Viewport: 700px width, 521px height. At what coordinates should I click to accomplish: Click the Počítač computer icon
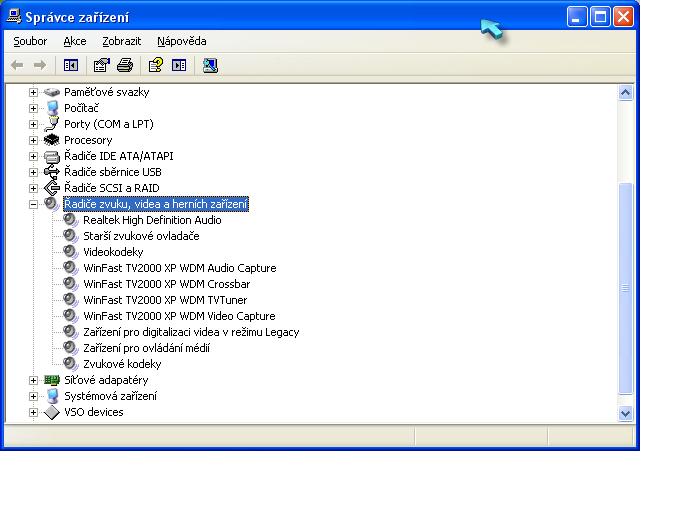52,108
